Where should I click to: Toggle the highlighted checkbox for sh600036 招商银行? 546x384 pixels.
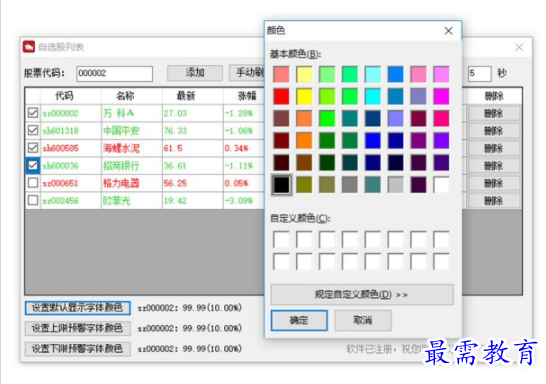click(x=33, y=165)
